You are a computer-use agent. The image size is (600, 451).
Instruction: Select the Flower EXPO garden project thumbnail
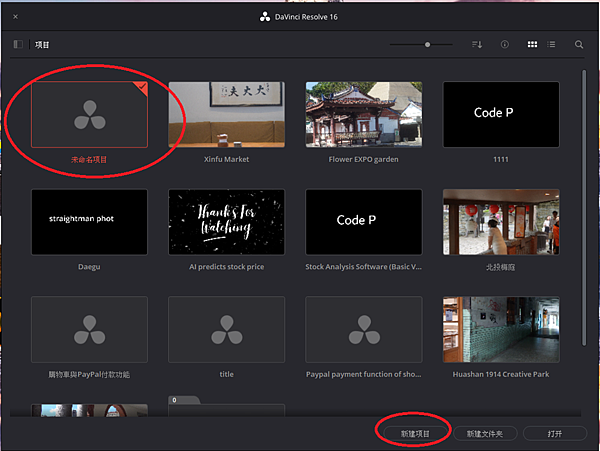[x=364, y=114]
